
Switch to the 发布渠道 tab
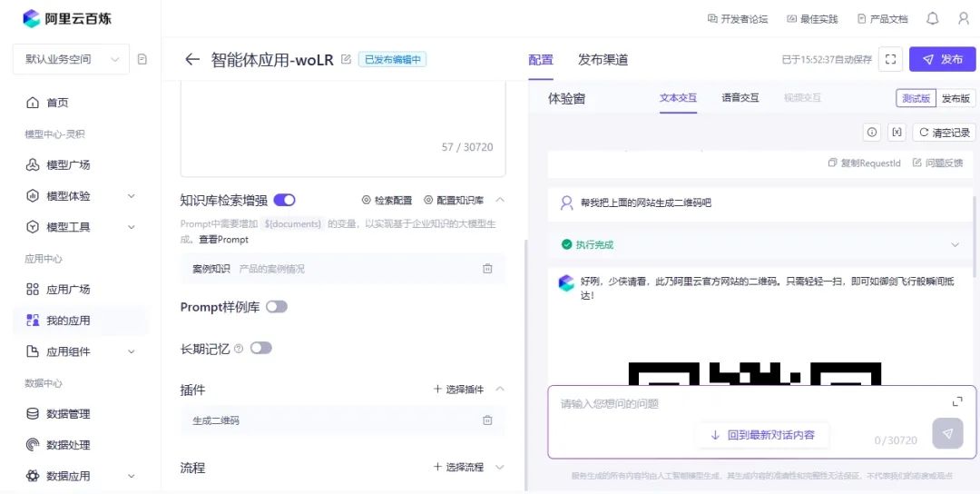pyautogui.click(x=603, y=60)
